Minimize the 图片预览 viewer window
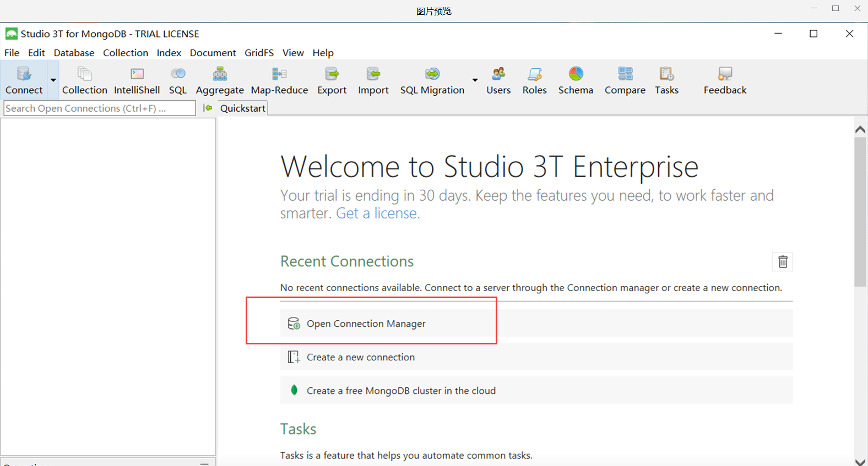The width and height of the screenshot is (868, 466). click(813, 8)
